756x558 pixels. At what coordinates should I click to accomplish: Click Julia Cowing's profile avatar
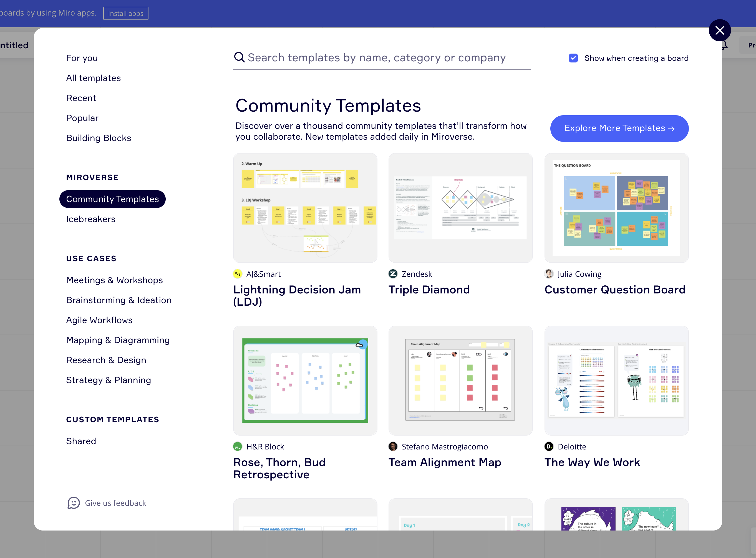pyautogui.click(x=549, y=274)
